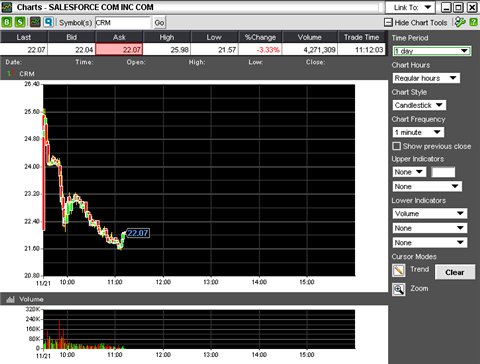The image size is (480, 364).
Task: Open the Chart Style Candlestick dropdown
Action: pos(419,105)
